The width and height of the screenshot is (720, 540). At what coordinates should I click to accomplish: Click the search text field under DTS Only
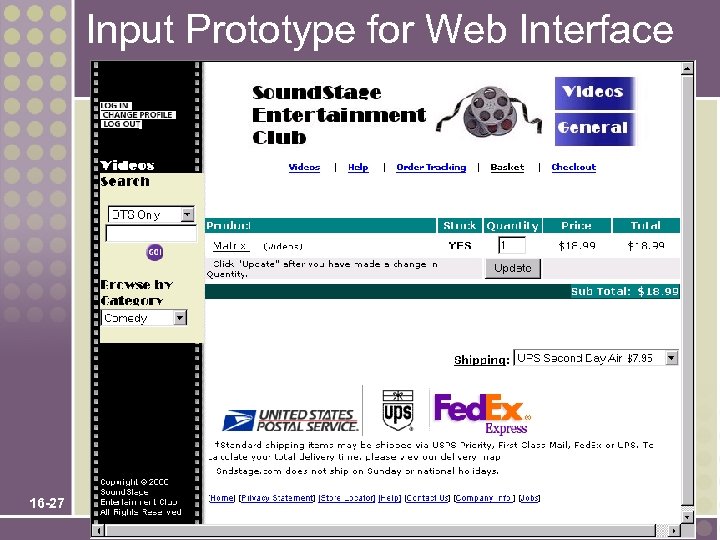[x=151, y=233]
